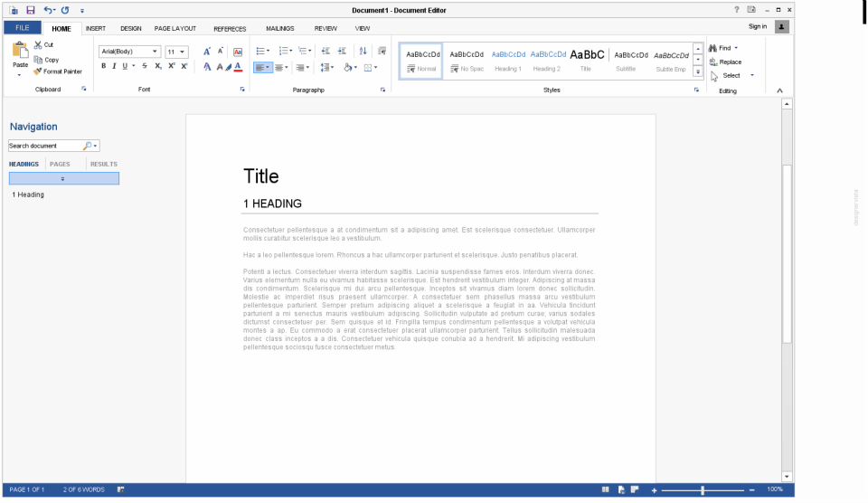868x503 pixels.
Task: Select '1 Heading' in navigation pane
Action: 28,195
